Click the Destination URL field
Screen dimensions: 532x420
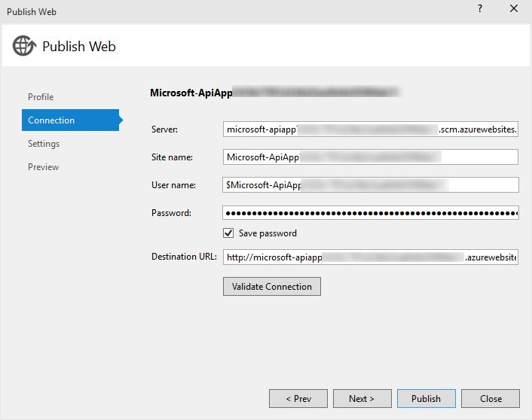click(371, 257)
